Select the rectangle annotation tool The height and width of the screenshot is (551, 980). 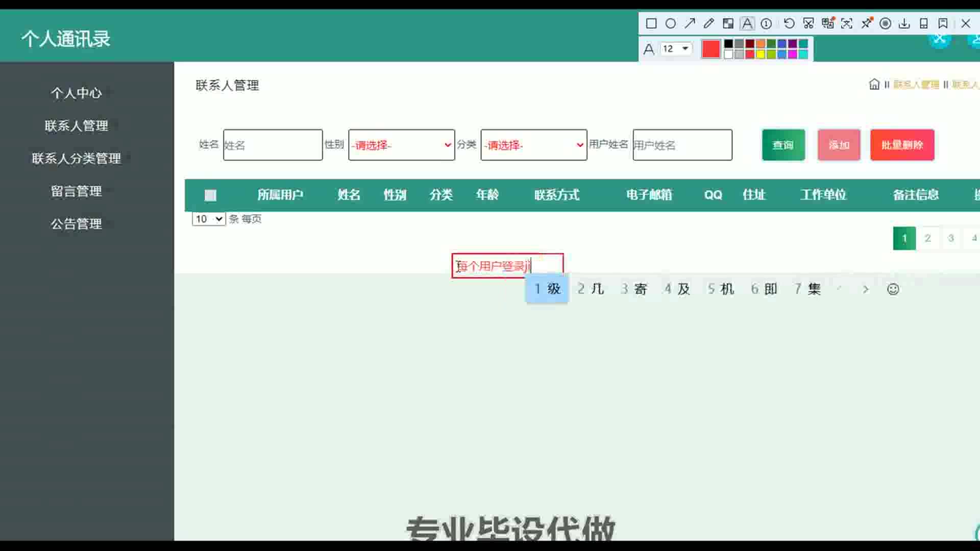point(651,23)
